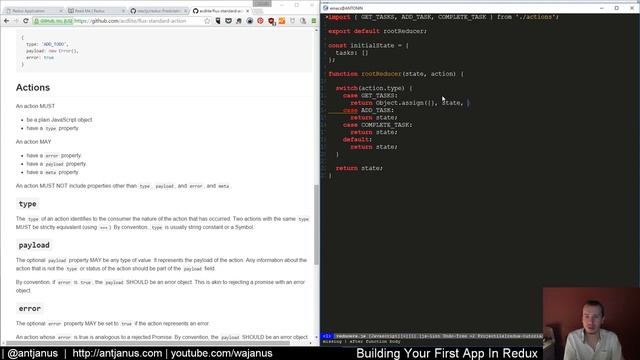640x360 pixels.
Task: Click 'function rootReducer(state, action)' line
Action: (x=396, y=74)
